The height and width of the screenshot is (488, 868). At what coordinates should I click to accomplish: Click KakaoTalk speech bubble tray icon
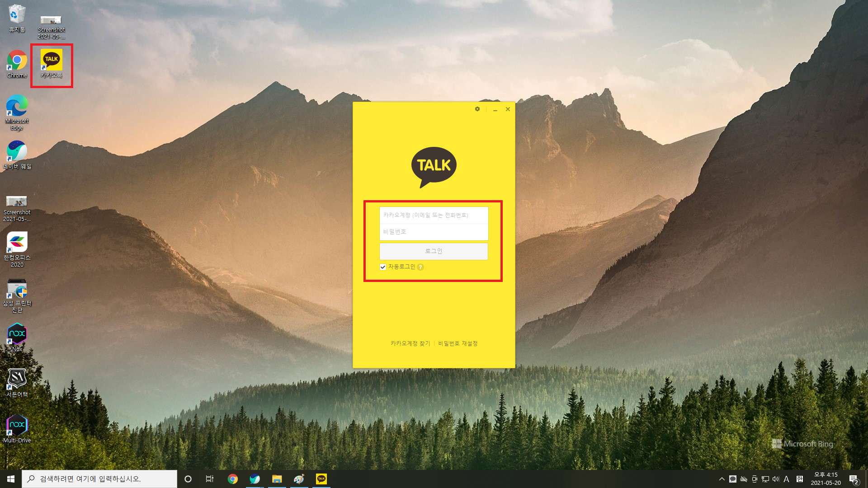click(x=733, y=479)
